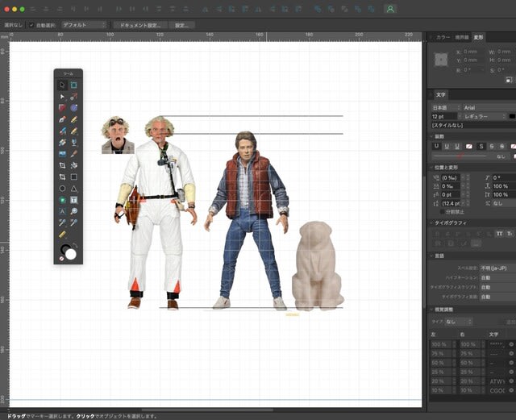The height and width of the screenshot is (420, 516).
Task: Collapse the タイポグラフィ section
Action: [x=432, y=222]
